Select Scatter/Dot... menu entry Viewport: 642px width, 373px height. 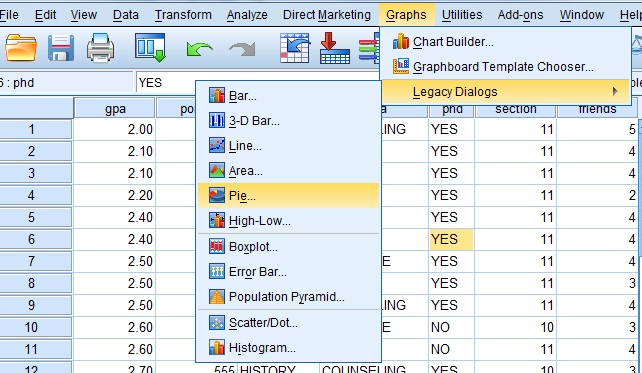click(x=288, y=323)
